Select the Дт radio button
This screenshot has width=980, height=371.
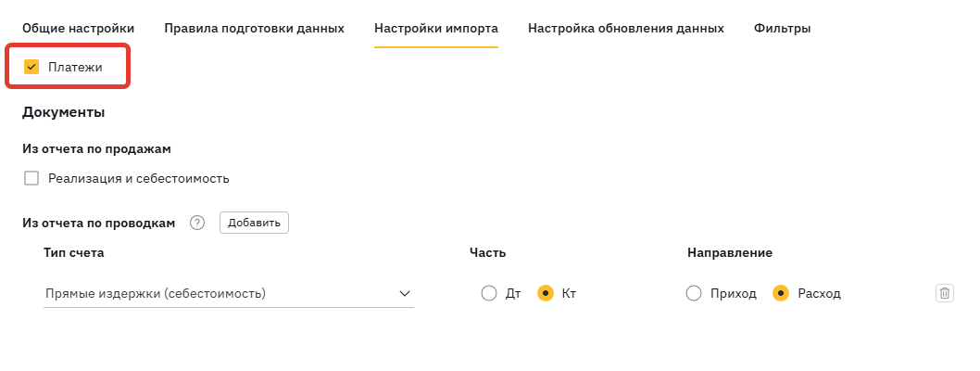click(489, 293)
